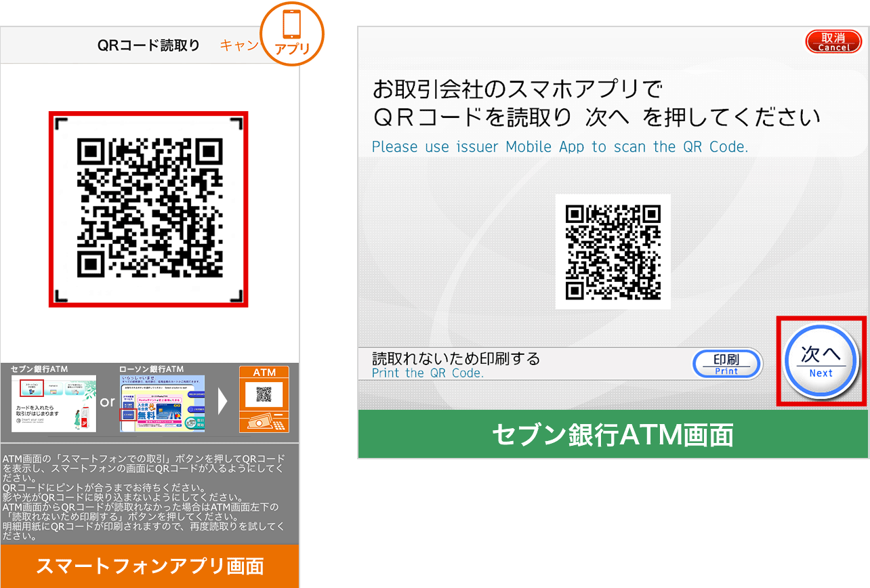Select the 印刷 Print button
Screen dimensions: 870x588
point(726,364)
